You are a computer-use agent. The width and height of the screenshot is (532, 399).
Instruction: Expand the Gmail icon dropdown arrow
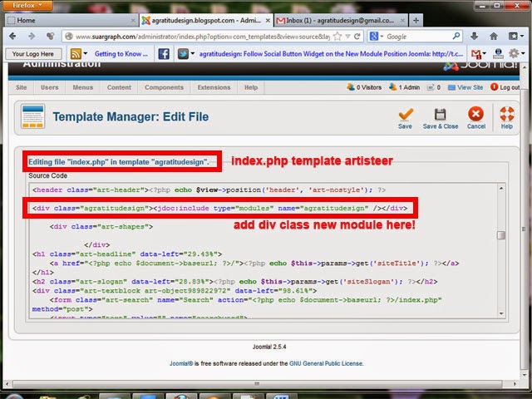[x=484, y=53]
